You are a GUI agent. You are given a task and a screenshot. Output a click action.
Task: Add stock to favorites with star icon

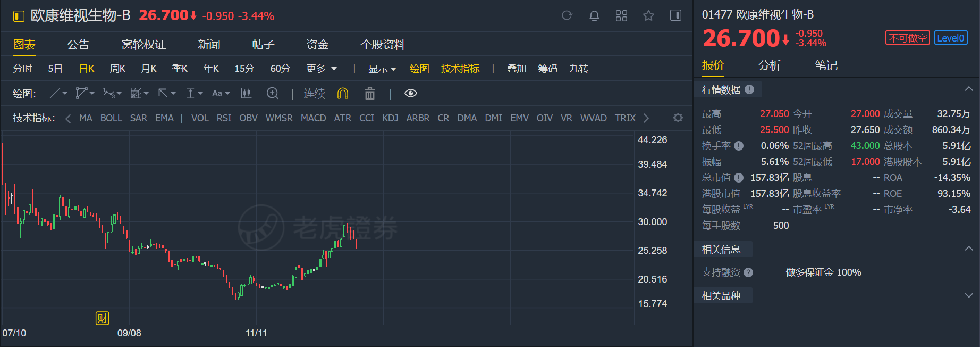point(648,15)
